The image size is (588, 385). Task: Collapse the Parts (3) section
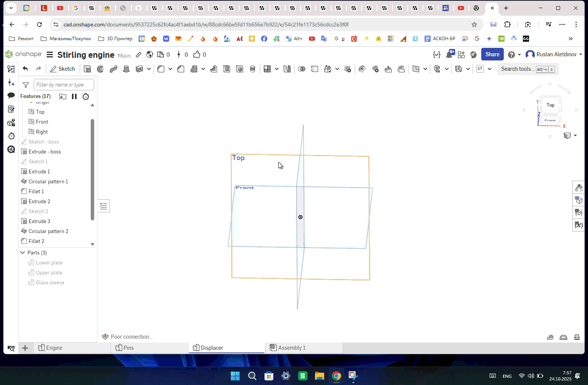(23, 253)
